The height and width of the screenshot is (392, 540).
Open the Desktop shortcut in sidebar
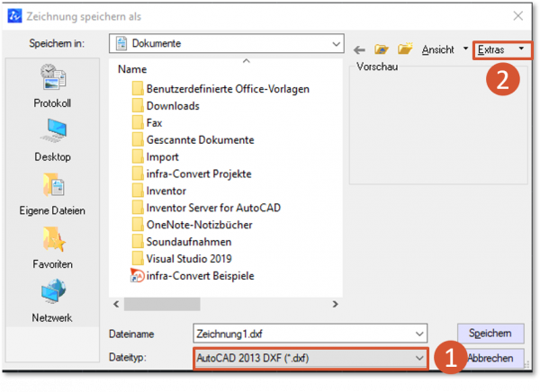pos(52,139)
